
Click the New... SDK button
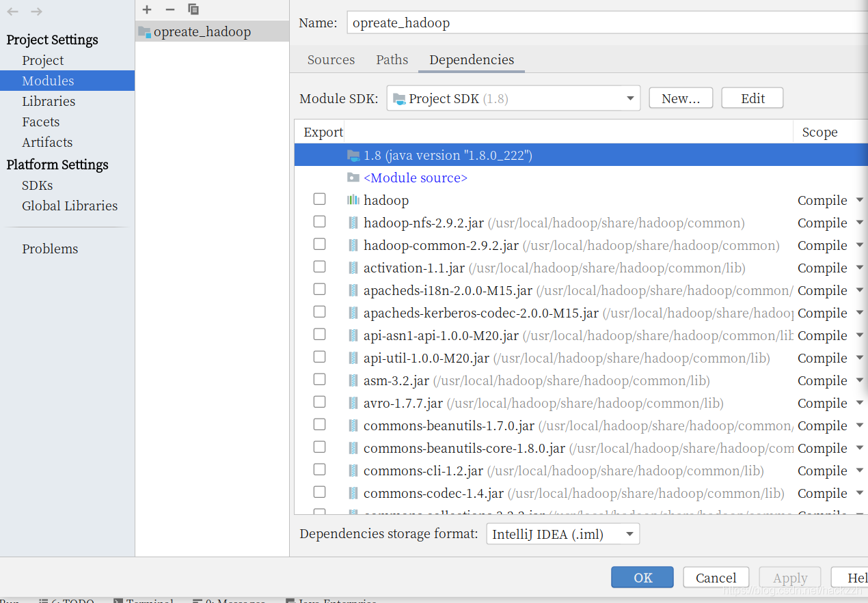[681, 98]
